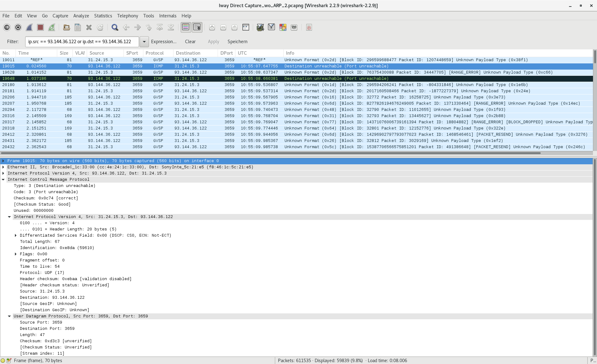The width and height of the screenshot is (597, 364).
Task: Zoom in on the packet list
Action: (x=212, y=27)
